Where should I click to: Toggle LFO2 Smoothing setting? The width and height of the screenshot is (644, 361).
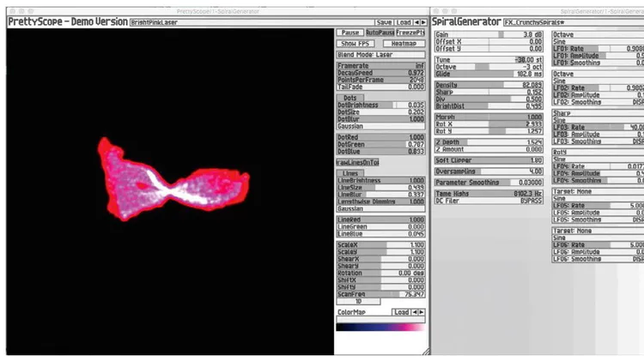(598, 102)
